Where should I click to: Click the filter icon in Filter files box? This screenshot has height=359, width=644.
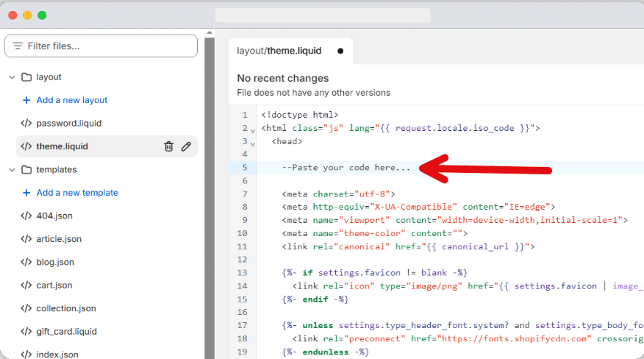18,46
